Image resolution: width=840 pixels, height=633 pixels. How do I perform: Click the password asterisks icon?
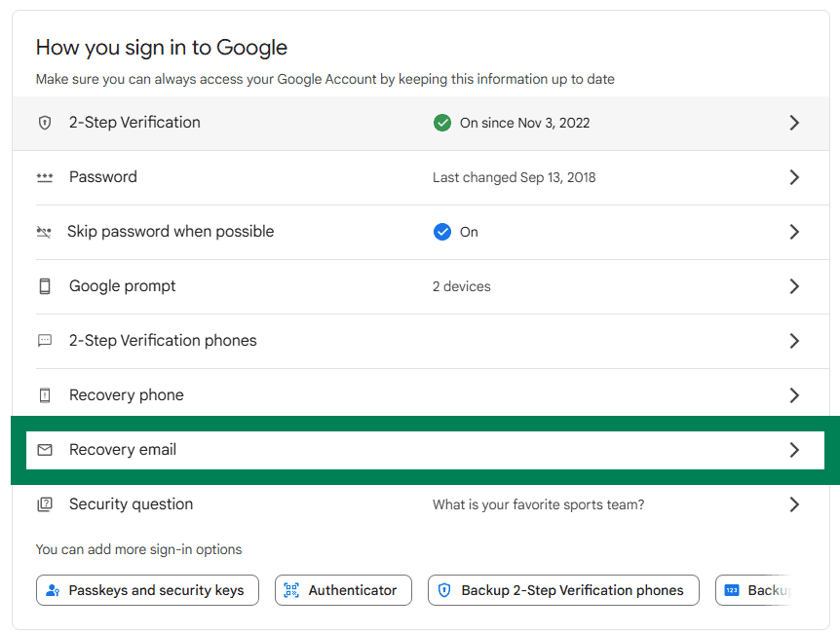tap(45, 177)
